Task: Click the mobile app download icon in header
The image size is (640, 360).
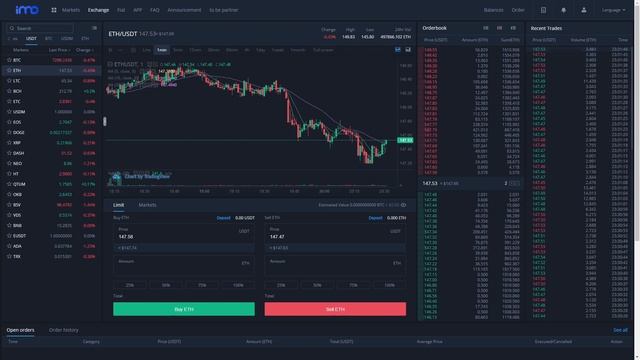Action: pos(543,10)
